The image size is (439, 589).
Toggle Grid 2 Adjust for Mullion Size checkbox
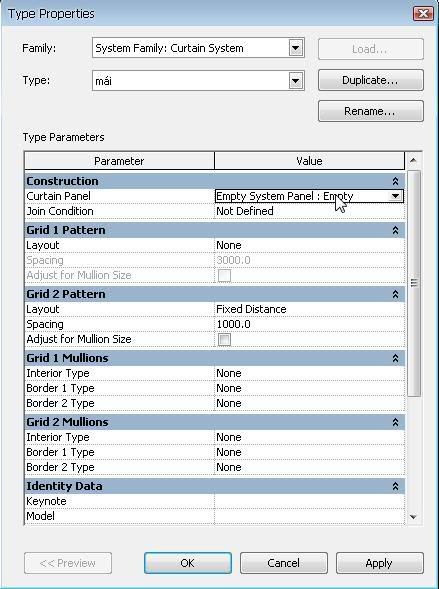tap(224, 340)
